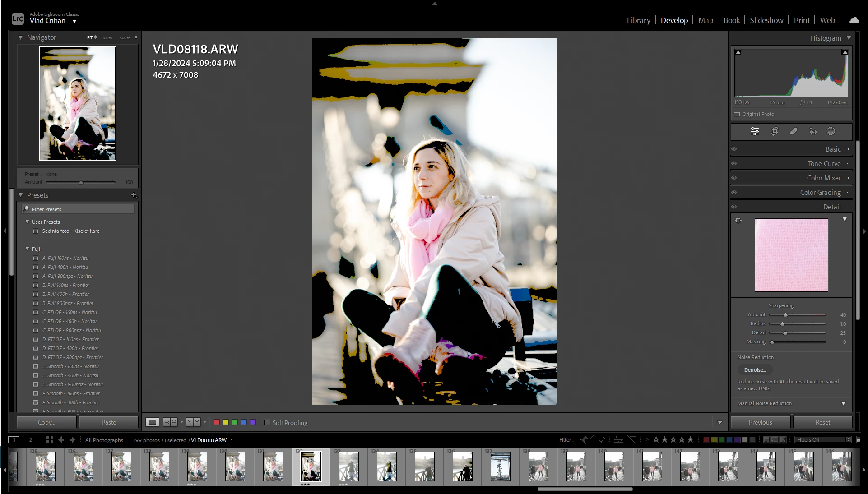Switch to grid view icon in filmstrip bar
The image size is (868, 494).
pos(50,439)
